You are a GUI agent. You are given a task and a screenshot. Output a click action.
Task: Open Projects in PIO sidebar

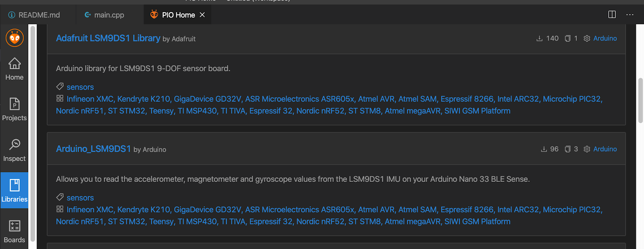point(14,109)
